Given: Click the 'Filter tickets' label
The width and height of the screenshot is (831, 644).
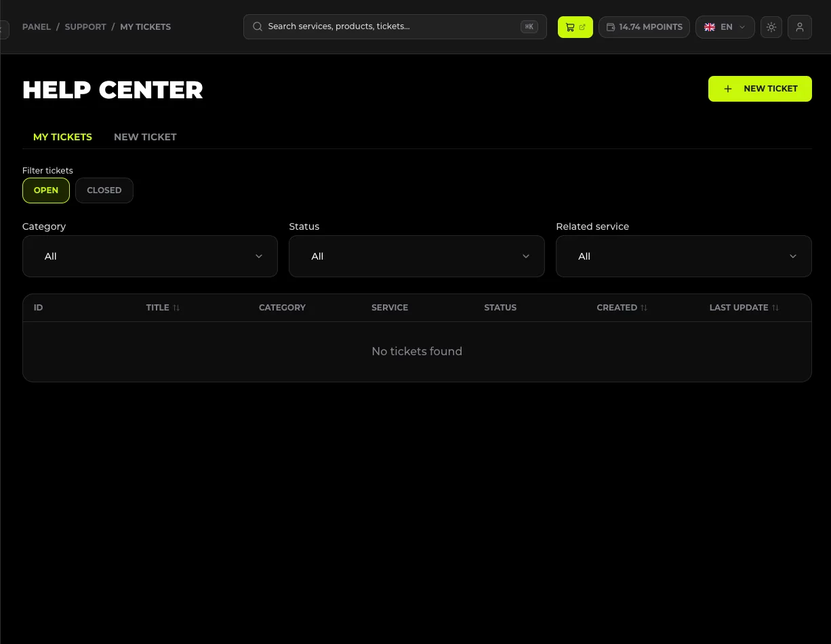Looking at the screenshot, I should point(47,171).
